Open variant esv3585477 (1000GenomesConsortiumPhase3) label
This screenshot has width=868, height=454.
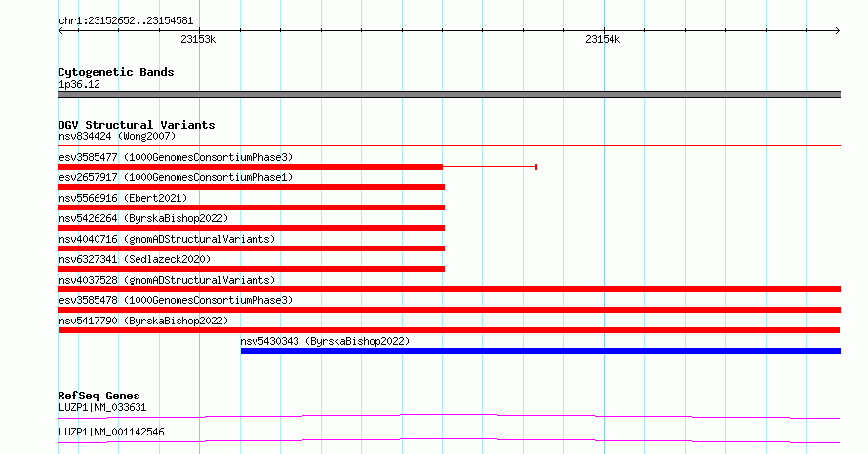pos(176,157)
